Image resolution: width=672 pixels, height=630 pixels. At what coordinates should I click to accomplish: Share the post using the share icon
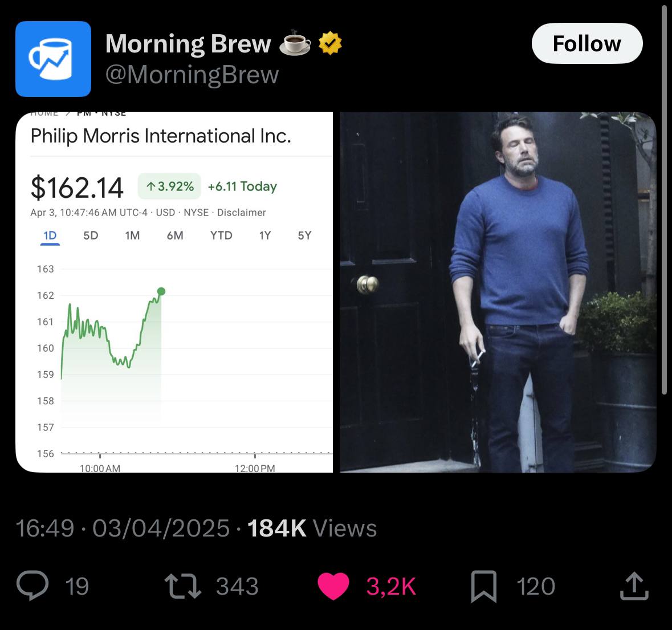634,586
